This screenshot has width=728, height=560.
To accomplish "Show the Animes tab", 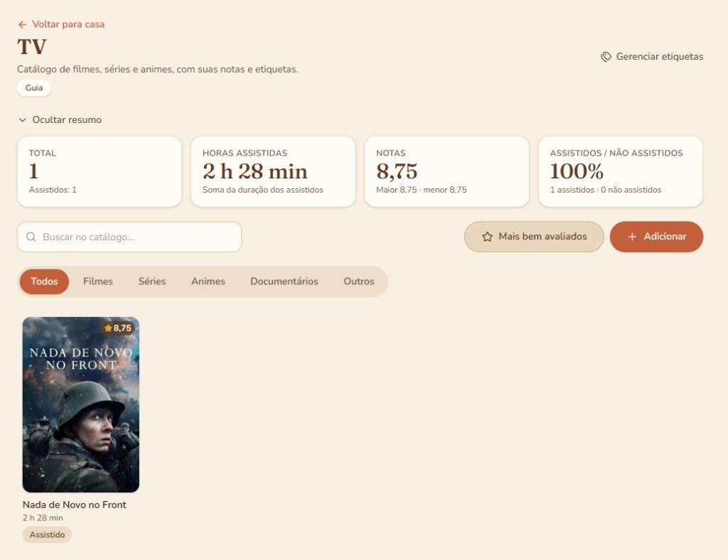I will click(x=208, y=281).
